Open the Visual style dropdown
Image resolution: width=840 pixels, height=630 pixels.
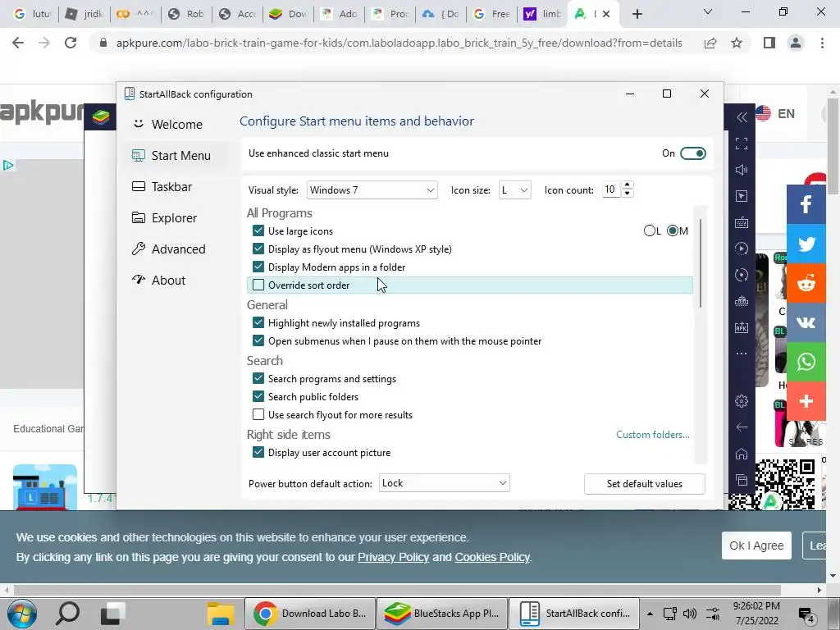(x=372, y=190)
